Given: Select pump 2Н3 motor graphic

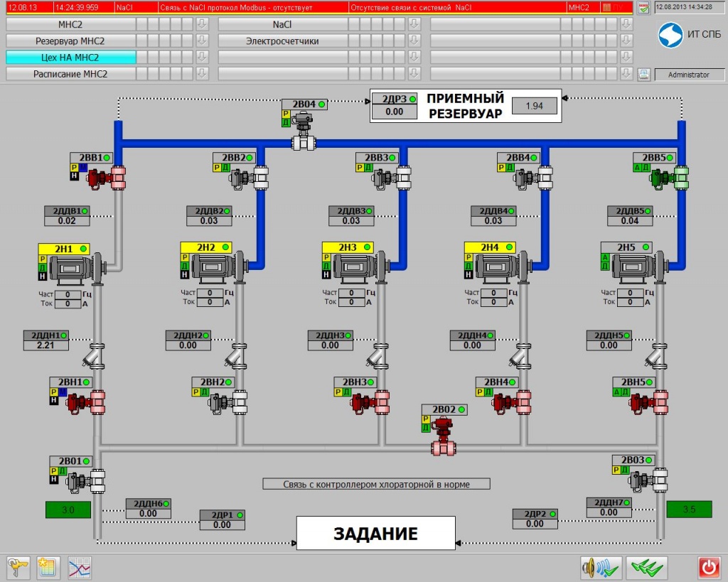Looking at the screenshot, I should click(361, 267).
